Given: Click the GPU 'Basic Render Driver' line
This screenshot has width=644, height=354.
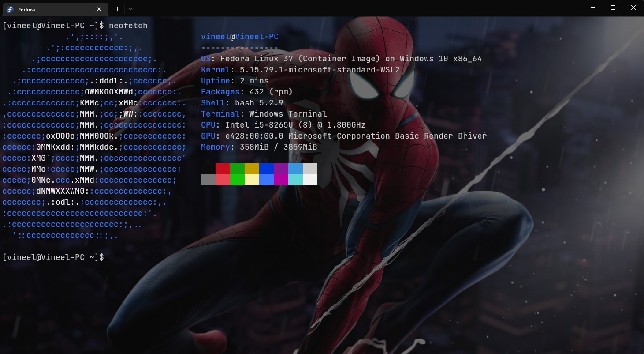Looking at the screenshot, I should click(x=344, y=136).
